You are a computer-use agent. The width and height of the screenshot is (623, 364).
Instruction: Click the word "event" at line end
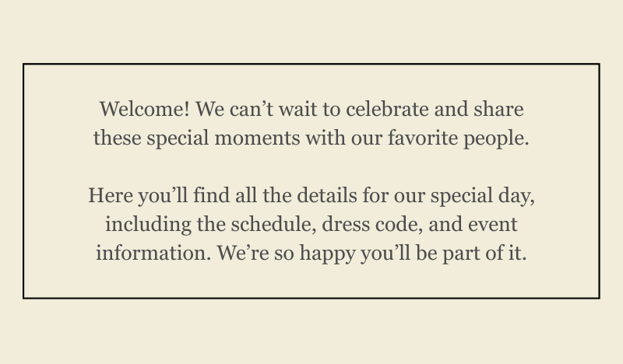493,226
